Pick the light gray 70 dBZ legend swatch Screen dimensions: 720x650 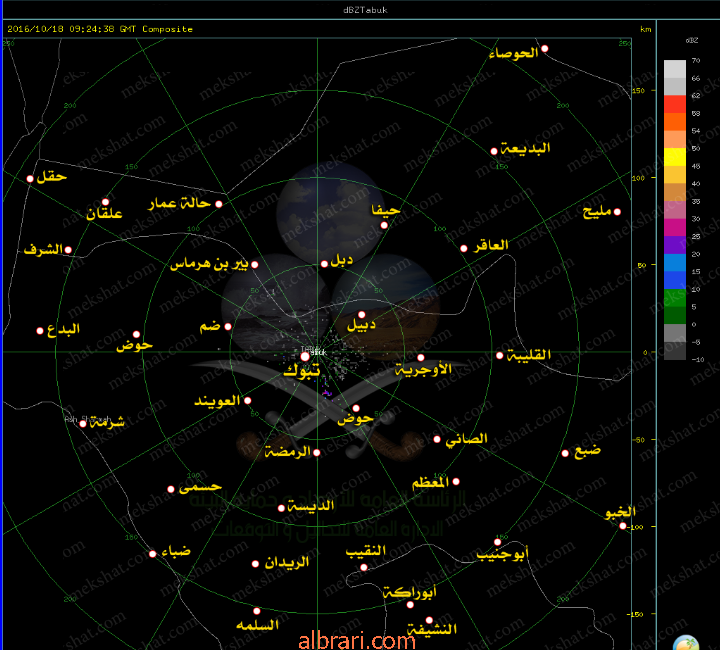(675, 69)
